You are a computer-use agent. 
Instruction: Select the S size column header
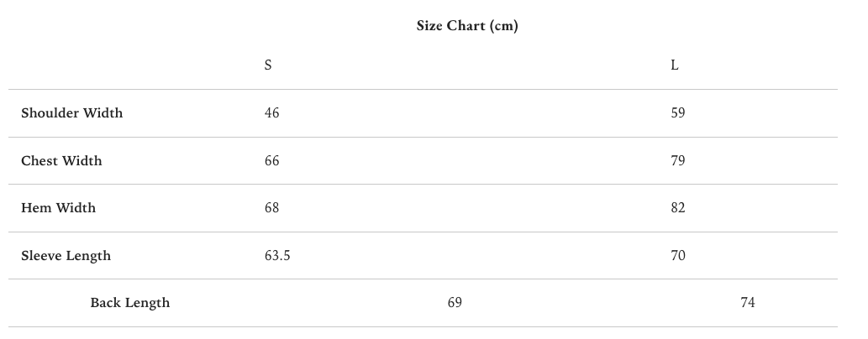(x=268, y=65)
